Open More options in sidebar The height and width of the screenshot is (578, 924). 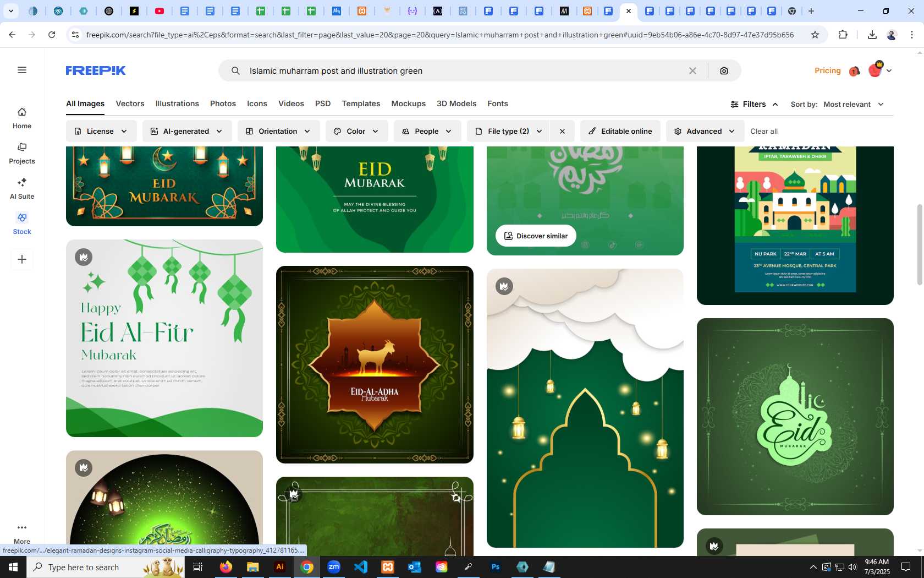click(x=22, y=533)
